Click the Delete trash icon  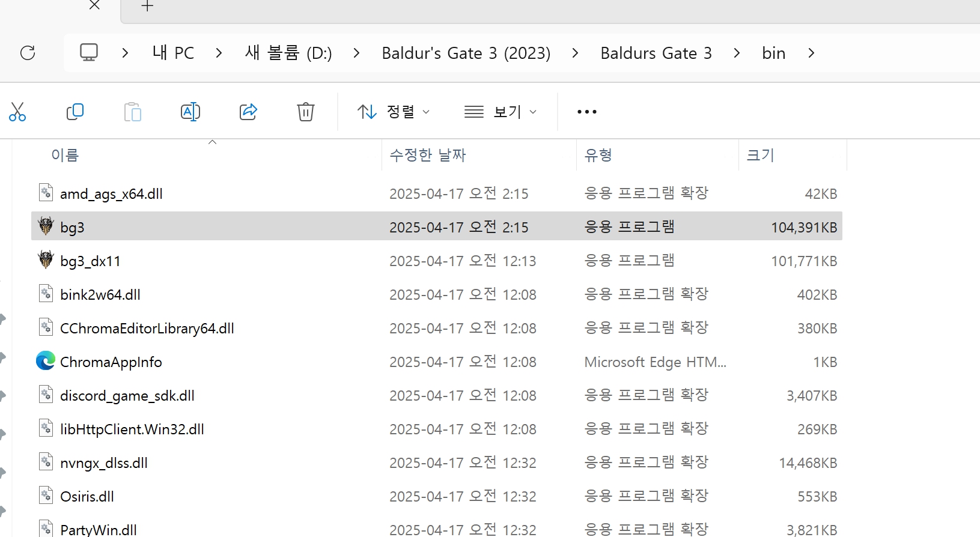click(x=306, y=112)
